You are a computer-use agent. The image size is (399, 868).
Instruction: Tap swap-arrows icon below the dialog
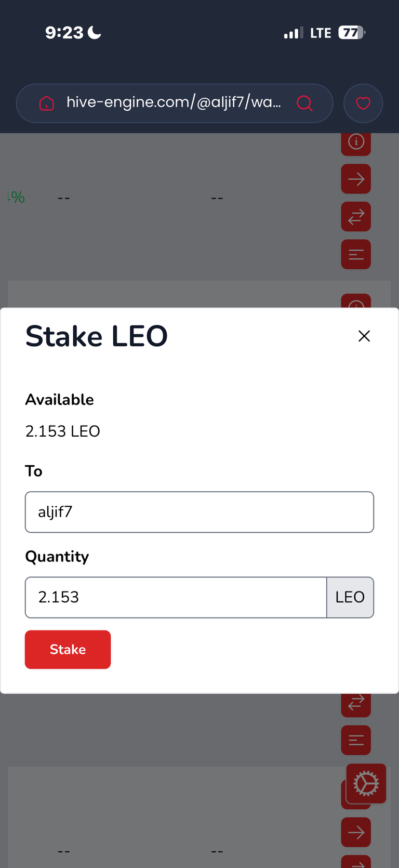coord(356,703)
